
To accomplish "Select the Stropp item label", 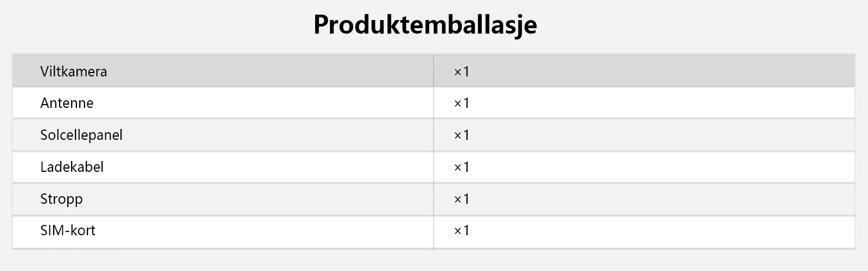I will [x=61, y=199].
